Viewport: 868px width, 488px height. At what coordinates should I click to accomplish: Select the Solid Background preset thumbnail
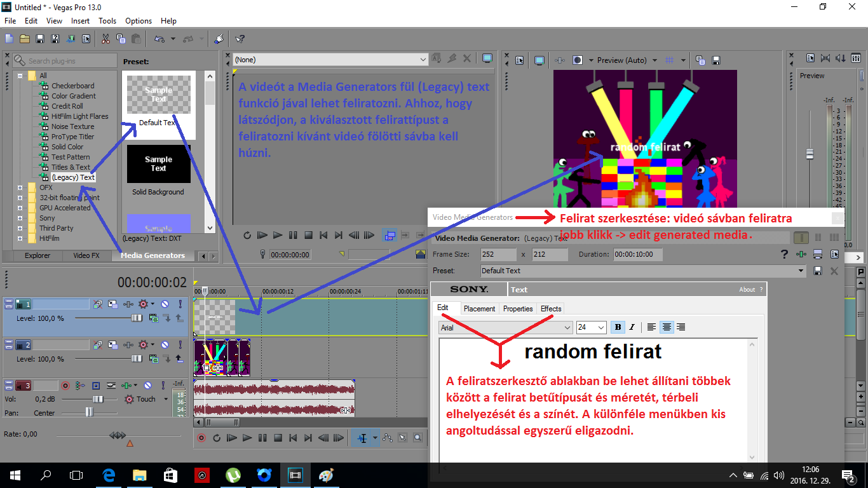[158, 164]
